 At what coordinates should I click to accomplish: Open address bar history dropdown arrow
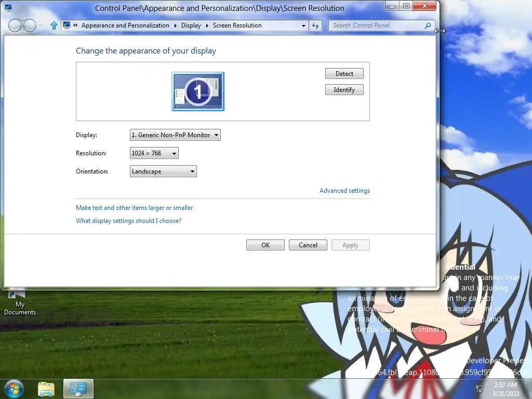(303, 26)
